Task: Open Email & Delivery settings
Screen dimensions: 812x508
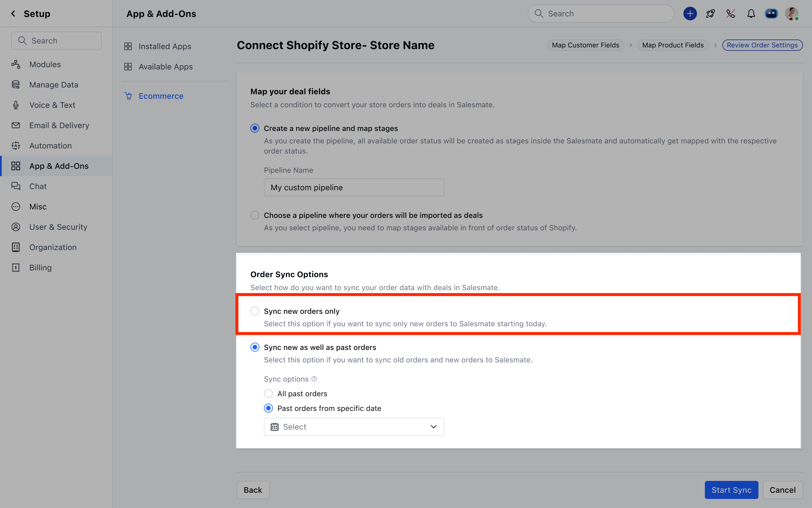Action: [59, 125]
